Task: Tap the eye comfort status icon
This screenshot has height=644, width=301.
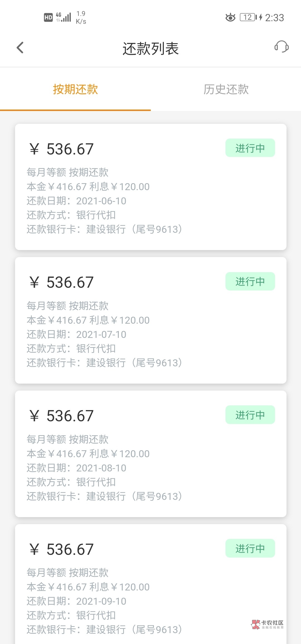Action: (x=230, y=18)
